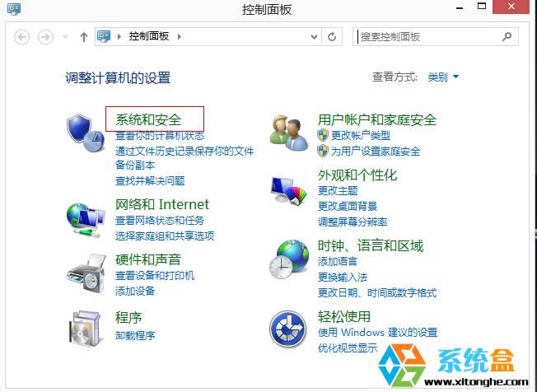
Task: Click the refresh button in address bar
Action: point(332,36)
